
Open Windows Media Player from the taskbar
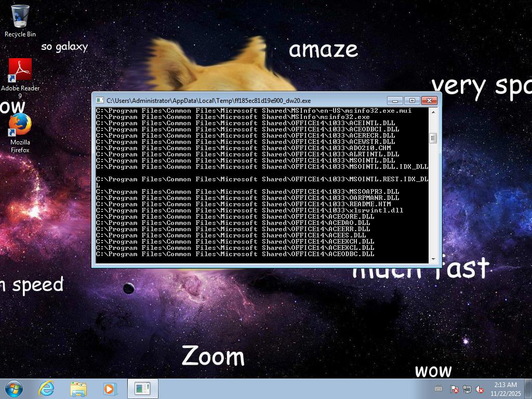tap(110, 389)
